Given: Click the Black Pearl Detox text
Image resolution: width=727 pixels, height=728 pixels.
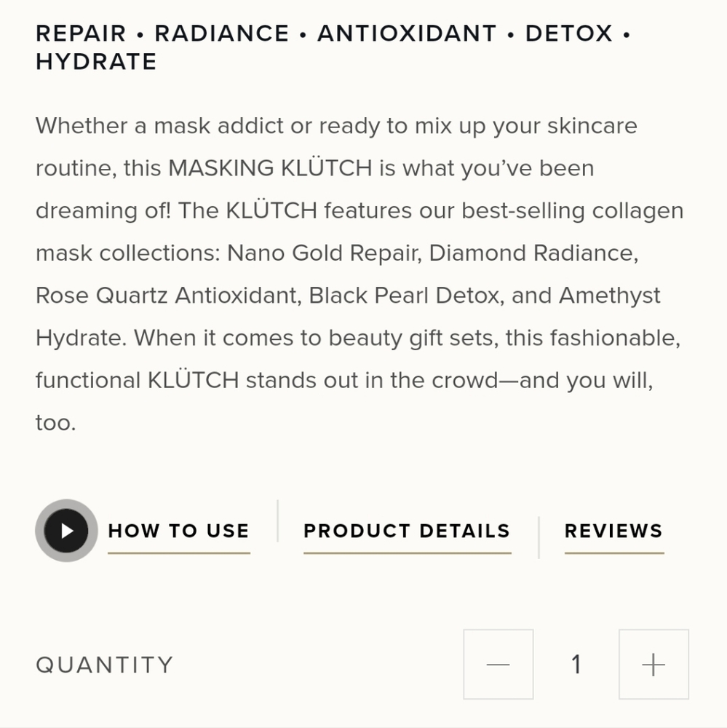Looking at the screenshot, I should pyautogui.click(x=404, y=296).
